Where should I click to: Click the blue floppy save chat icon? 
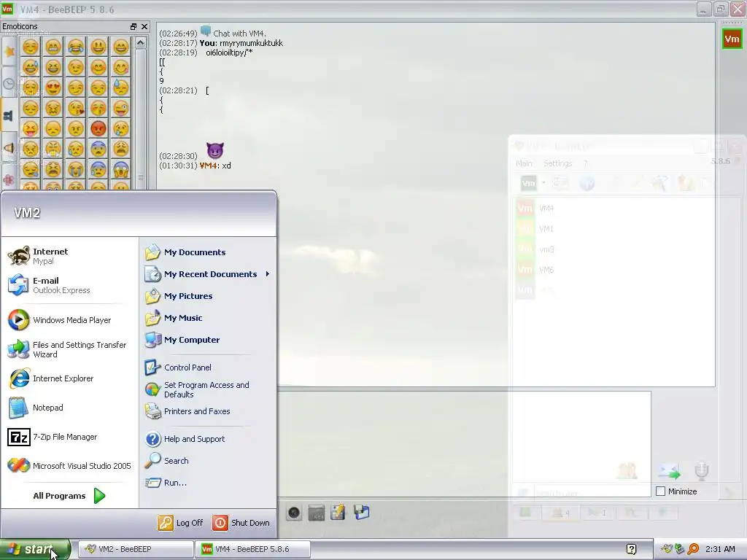tap(362, 513)
